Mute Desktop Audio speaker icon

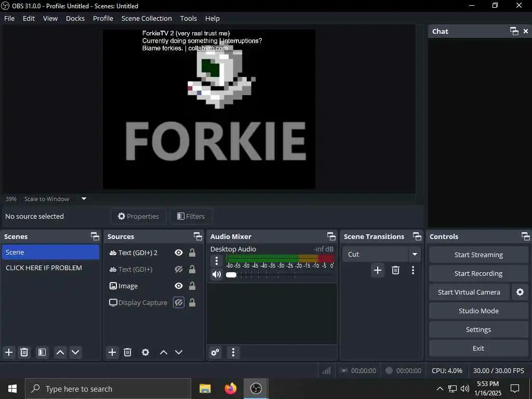coord(217,274)
